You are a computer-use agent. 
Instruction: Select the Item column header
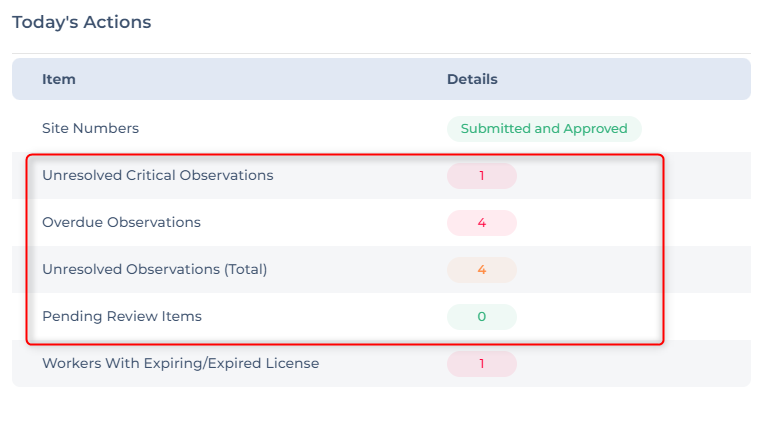click(x=58, y=79)
